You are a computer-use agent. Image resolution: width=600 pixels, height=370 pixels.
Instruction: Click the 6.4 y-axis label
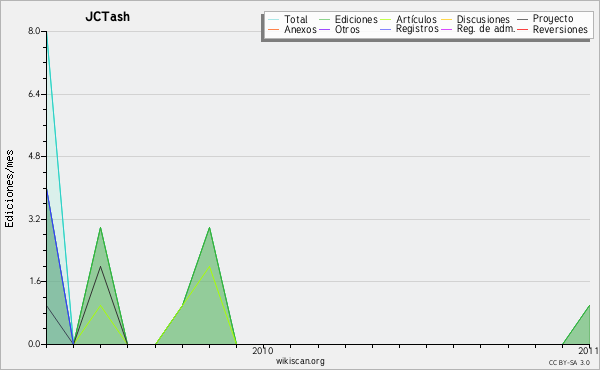[x=34, y=94]
